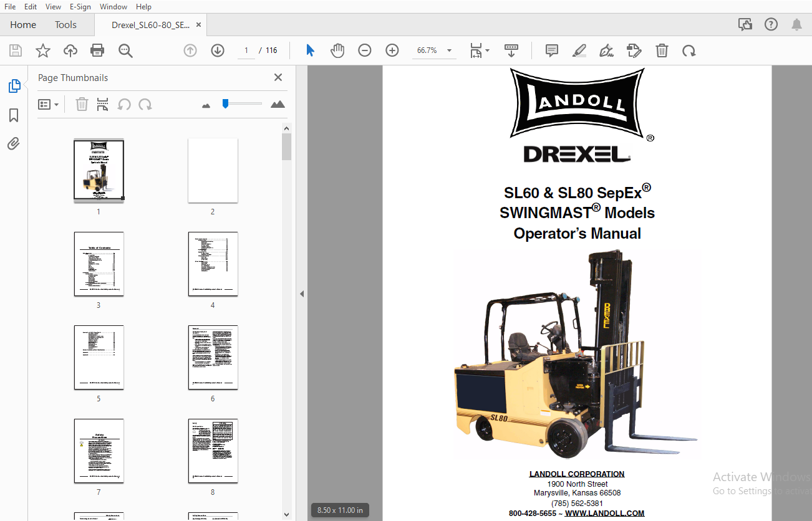Screen dimensions: 812x521
Task: Rotate page clockwise toolbar icon
Action: coord(689,50)
